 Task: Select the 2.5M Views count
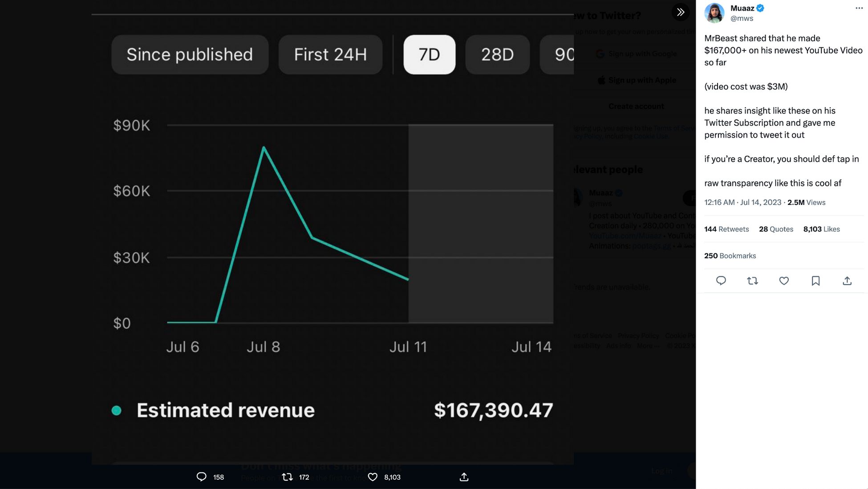[x=806, y=202]
